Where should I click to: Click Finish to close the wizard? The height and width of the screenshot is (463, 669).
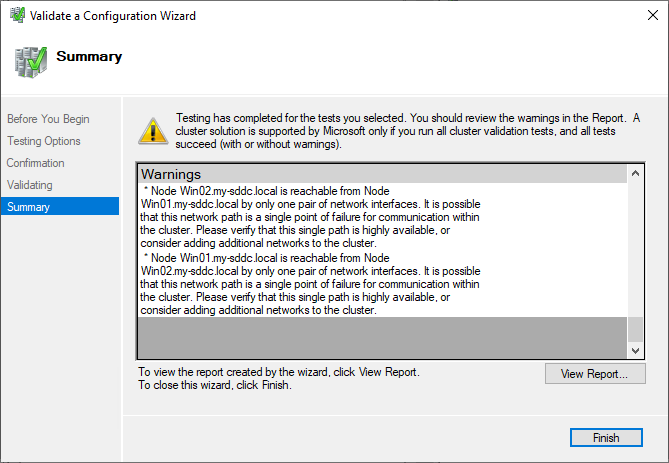coord(606,438)
